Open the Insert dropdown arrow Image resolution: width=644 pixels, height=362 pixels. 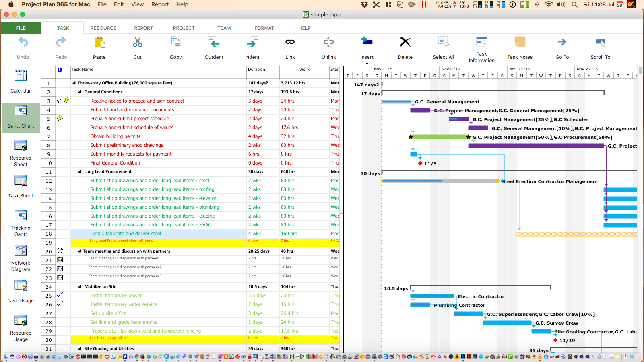tap(367, 64)
